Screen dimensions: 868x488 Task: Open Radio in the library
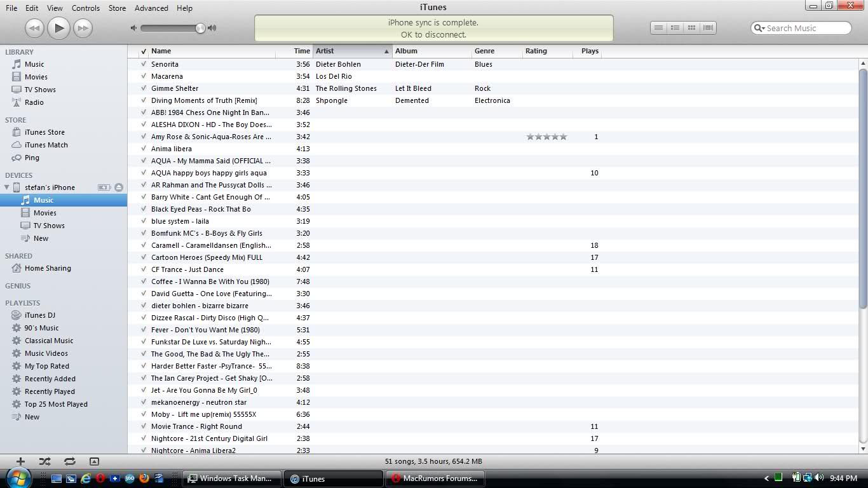pos(34,102)
